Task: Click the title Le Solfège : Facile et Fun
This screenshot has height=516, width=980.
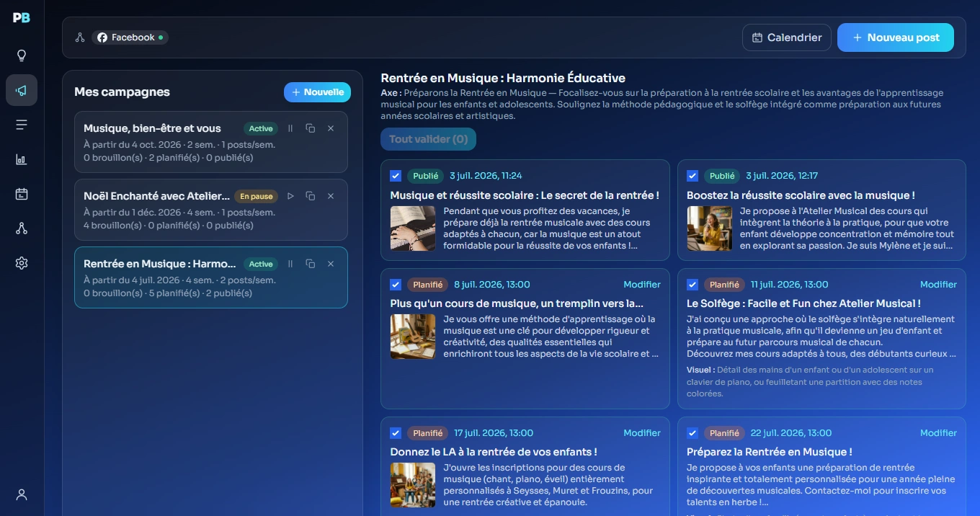Action: (803, 303)
